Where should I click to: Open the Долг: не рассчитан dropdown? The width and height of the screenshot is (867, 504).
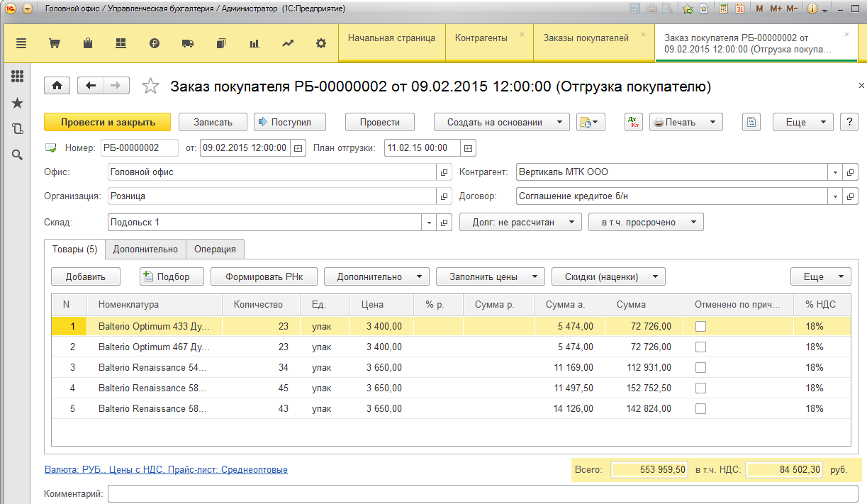pos(520,223)
